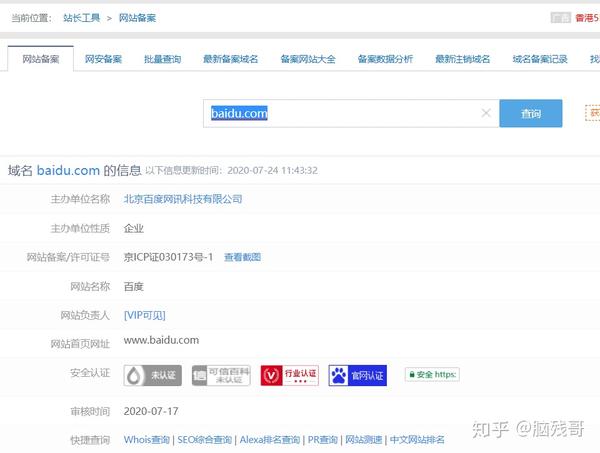
Task: Click the 查询 search button
Action: coord(531,113)
